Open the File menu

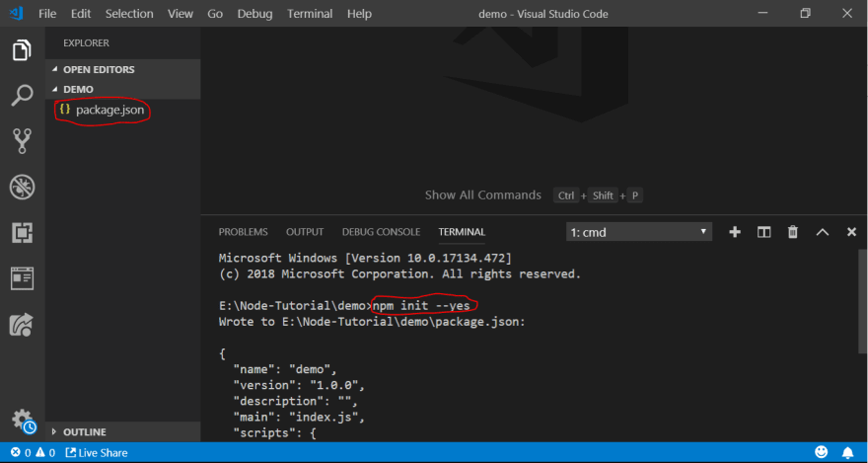(x=47, y=13)
